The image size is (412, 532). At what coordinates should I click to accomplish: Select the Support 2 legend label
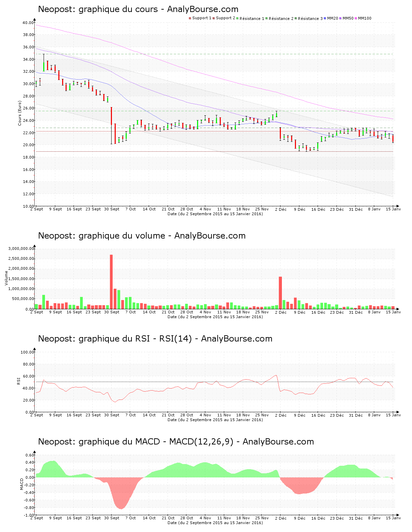point(226,18)
